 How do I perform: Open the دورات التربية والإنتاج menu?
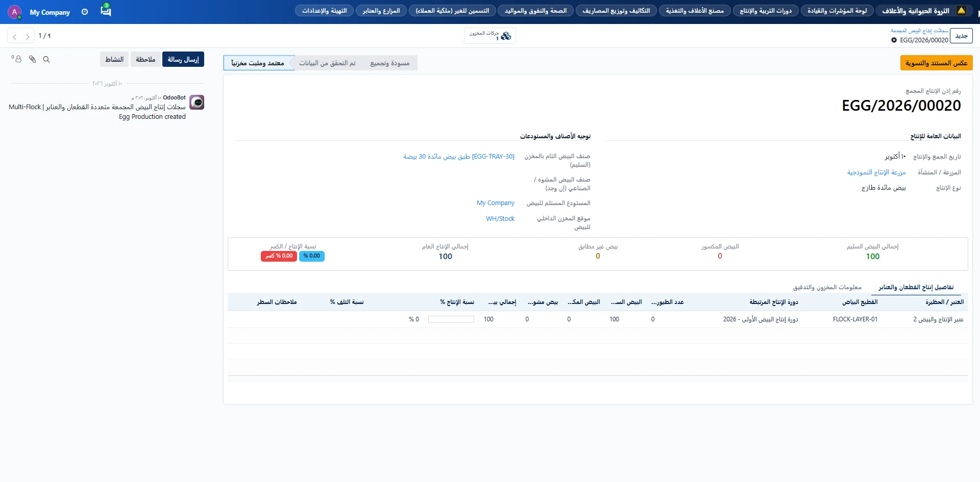pyautogui.click(x=766, y=11)
